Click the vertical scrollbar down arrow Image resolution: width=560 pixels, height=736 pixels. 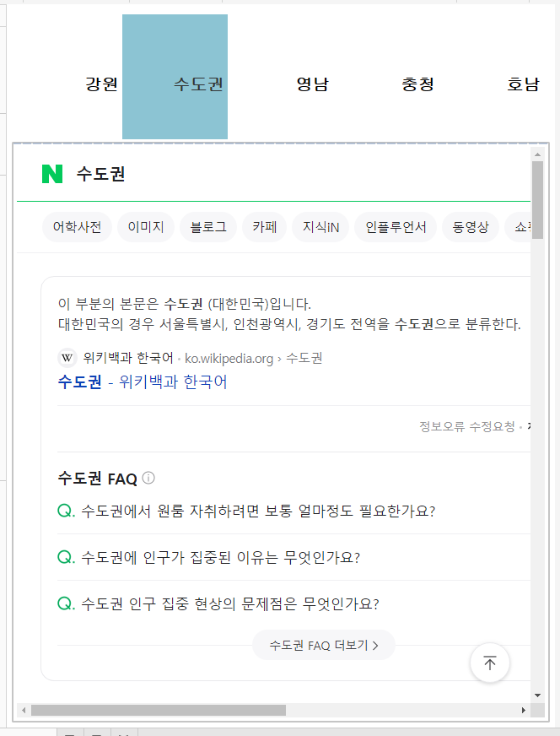point(537,695)
